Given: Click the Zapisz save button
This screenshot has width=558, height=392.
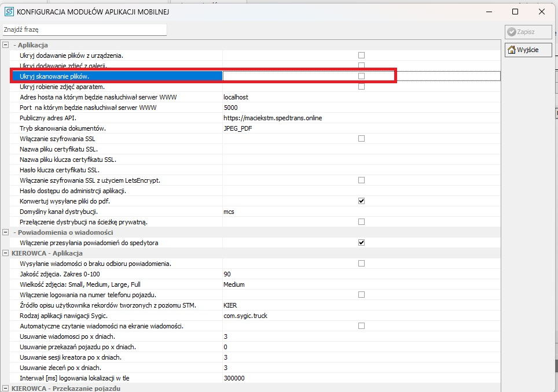Looking at the screenshot, I should [528, 32].
